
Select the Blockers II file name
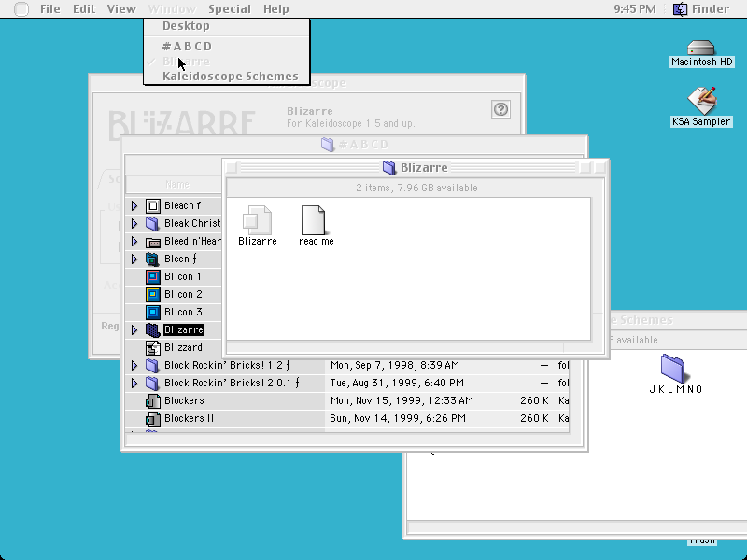pyautogui.click(x=190, y=418)
